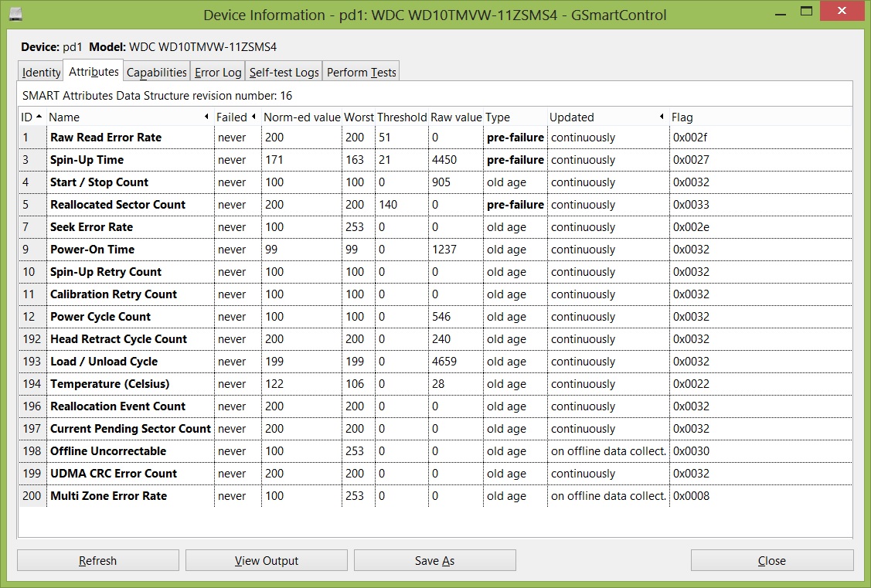Image resolution: width=871 pixels, height=588 pixels.
Task: Sort by the Updated column header
Action: 607,117
